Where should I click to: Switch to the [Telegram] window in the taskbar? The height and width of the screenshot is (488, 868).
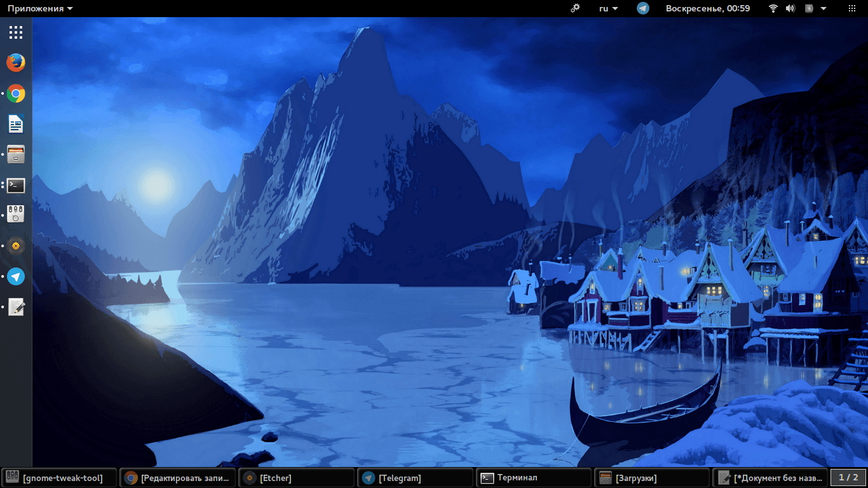(x=415, y=478)
